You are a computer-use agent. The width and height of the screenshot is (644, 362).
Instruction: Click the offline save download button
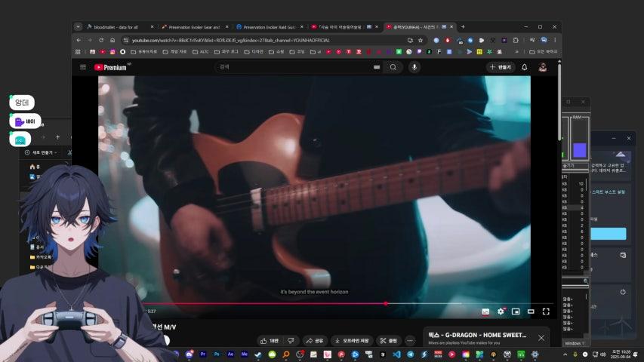(352, 341)
